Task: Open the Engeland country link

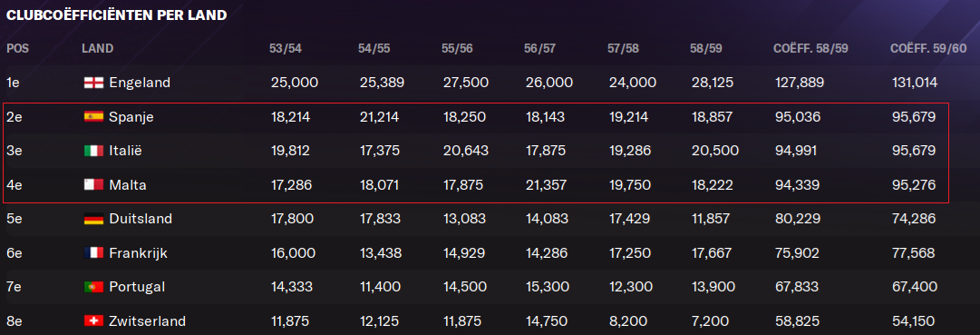Action: (x=140, y=83)
